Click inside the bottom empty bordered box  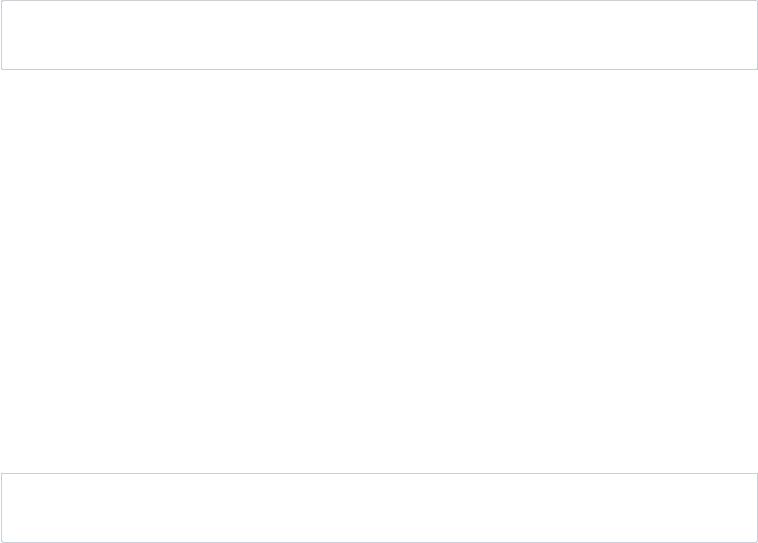coord(379,508)
